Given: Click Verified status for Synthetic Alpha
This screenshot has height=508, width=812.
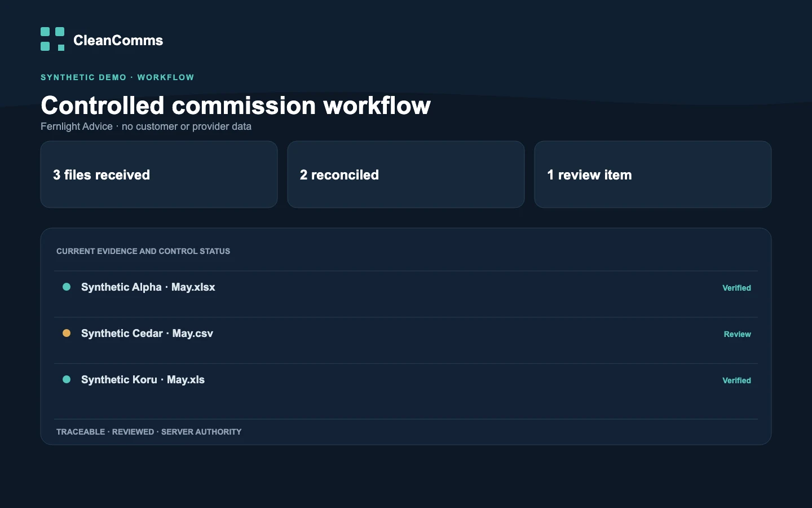Looking at the screenshot, I should point(736,288).
